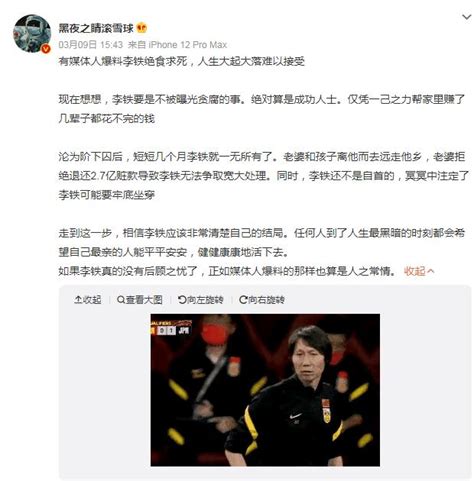The image size is (474, 481).
Task: Open the post options chevron menu
Action: click(466, 17)
